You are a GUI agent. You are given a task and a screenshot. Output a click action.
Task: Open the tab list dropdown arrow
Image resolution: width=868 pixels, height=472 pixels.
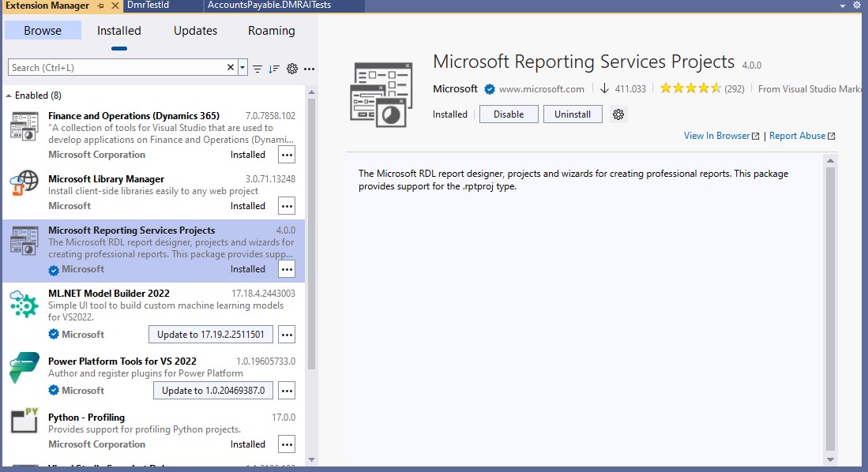(843, 6)
